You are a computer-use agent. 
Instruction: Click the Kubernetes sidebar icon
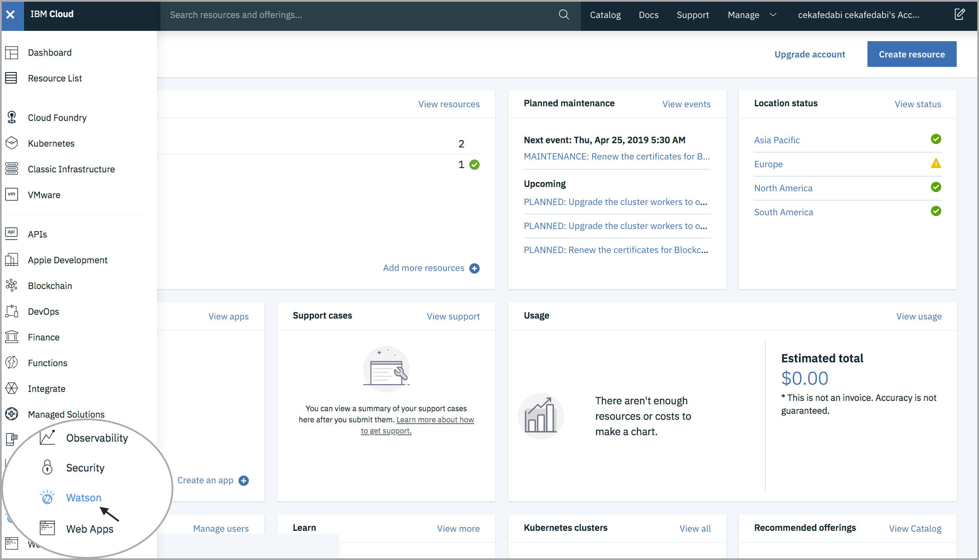point(12,143)
